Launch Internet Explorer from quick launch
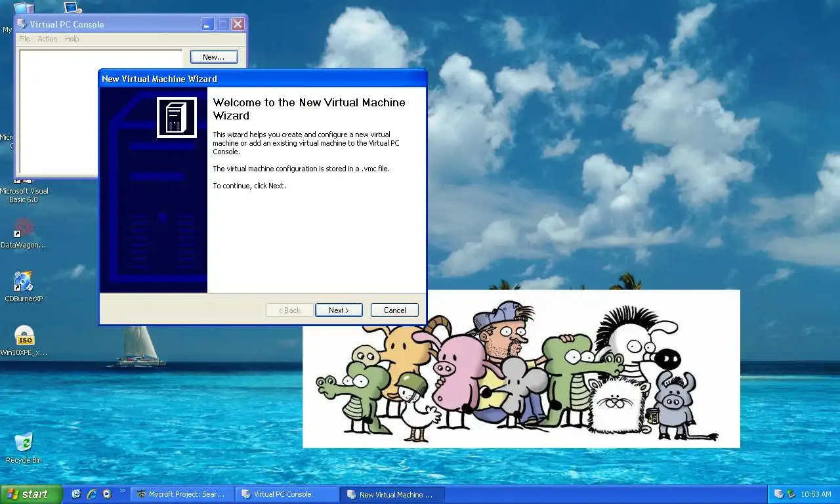This screenshot has width=840, height=504. point(92,494)
